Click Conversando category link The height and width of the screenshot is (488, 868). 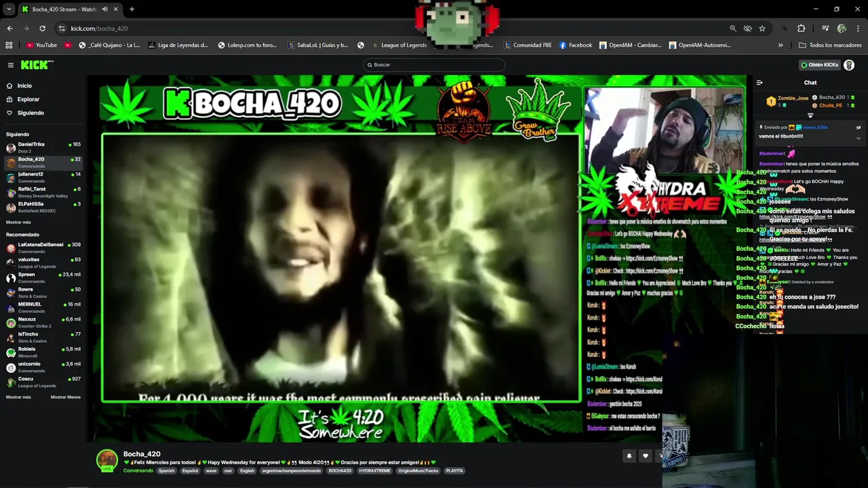[x=138, y=470]
